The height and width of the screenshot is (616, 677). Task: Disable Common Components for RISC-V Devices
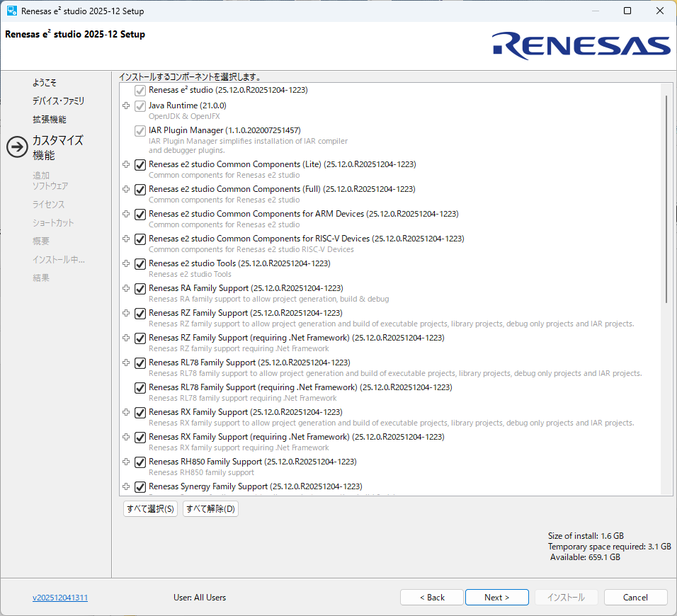(140, 239)
